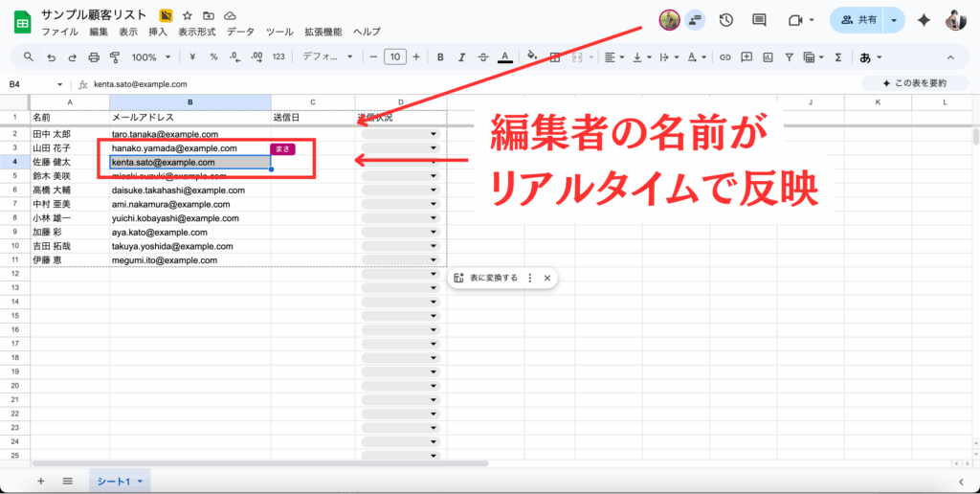This screenshot has width=980, height=494.
Task: Select the シート1 sheet tab
Action: 119,482
